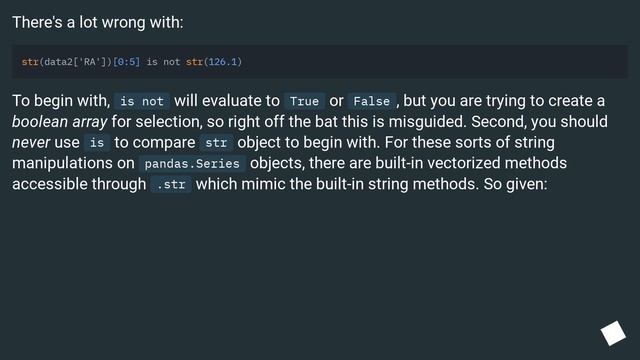Click the [0:5] slice in the code block
The height and width of the screenshot is (360, 640).
126,62
